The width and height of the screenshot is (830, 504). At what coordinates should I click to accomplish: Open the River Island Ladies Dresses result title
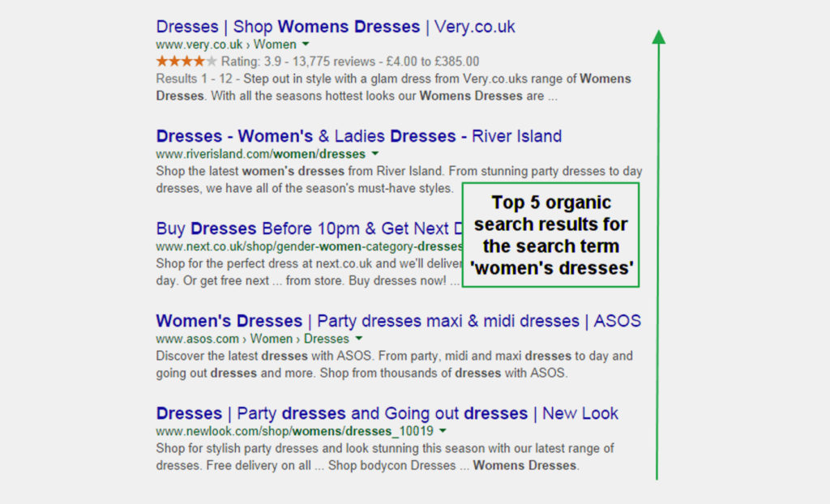(x=358, y=136)
